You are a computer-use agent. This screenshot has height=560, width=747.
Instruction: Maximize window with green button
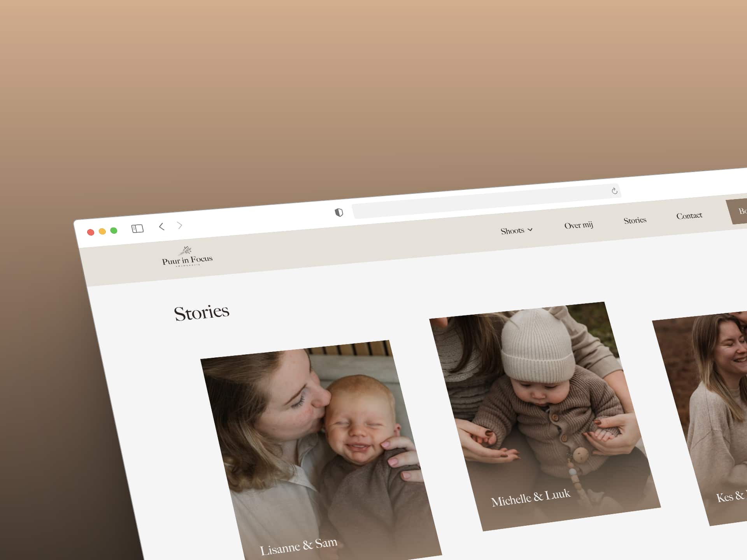(x=114, y=231)
